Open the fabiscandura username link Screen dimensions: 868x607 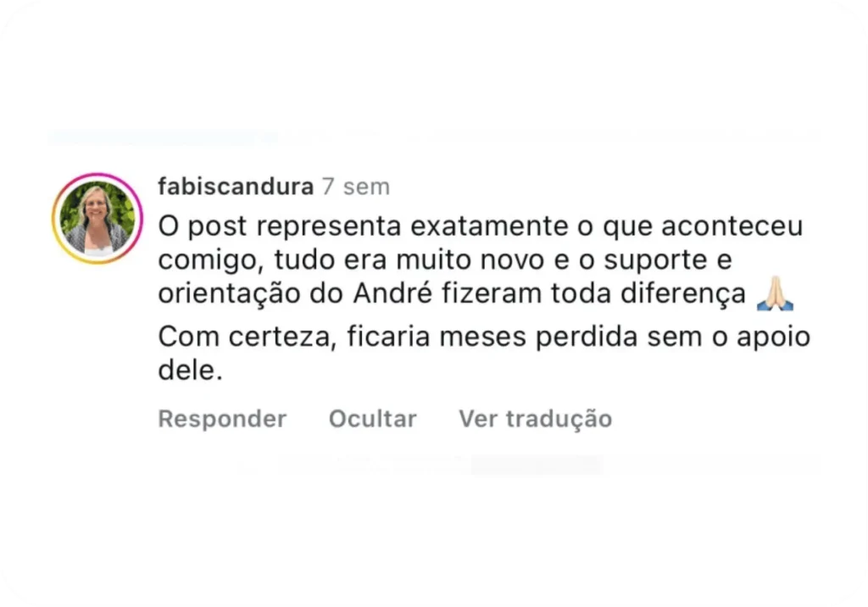[x=236, y=187]
